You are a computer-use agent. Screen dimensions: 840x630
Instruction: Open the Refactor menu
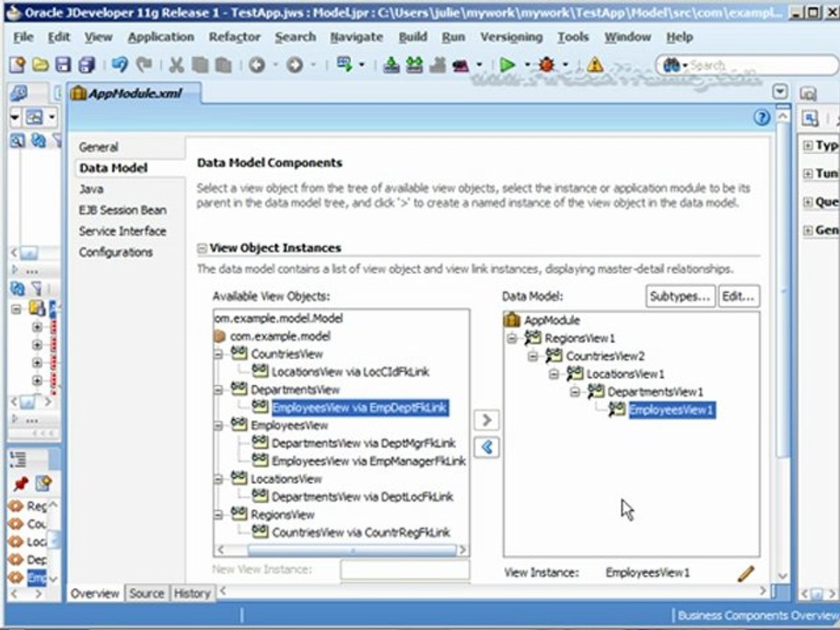point(234,37)
